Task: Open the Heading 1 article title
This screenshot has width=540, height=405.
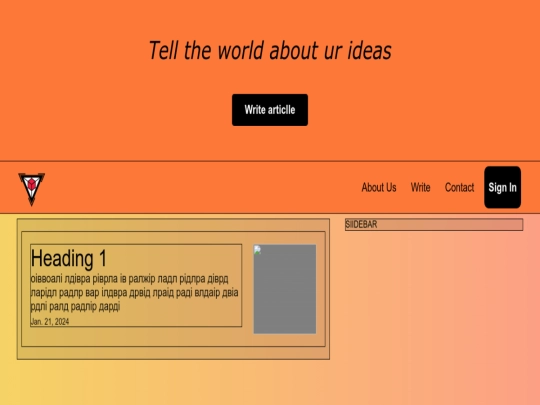Action: point(69,258)
